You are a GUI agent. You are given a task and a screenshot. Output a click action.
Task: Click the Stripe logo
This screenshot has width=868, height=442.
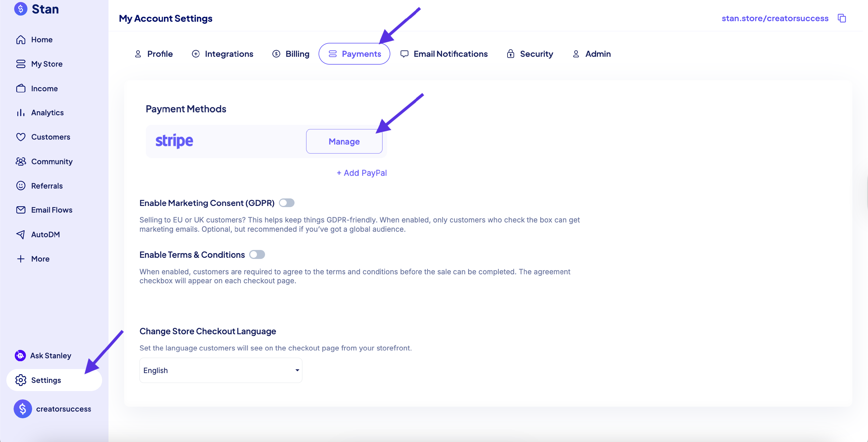pyautogui.click(x=174, y=141)
